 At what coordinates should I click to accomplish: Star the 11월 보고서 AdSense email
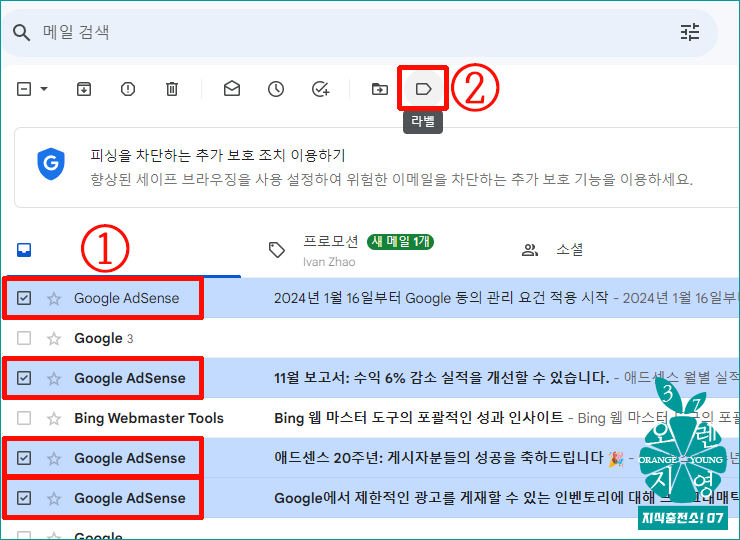pos(54,379)
